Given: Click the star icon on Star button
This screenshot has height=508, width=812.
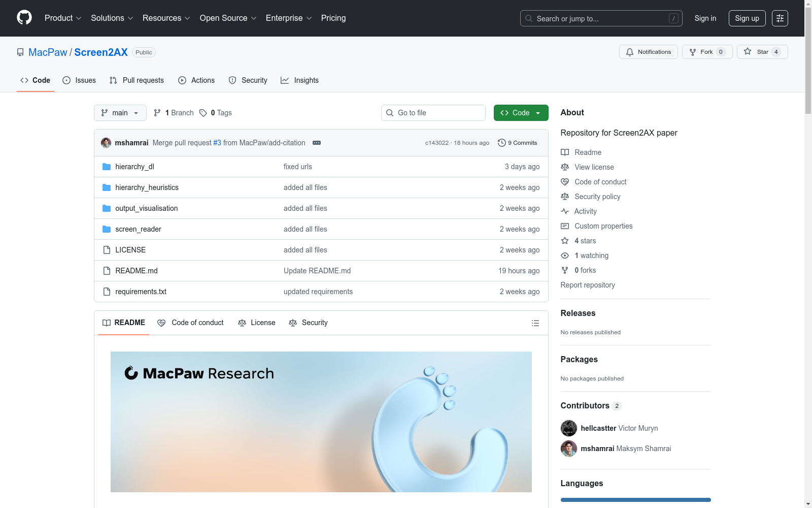Looking at the screenshot, I should (748, 51).
